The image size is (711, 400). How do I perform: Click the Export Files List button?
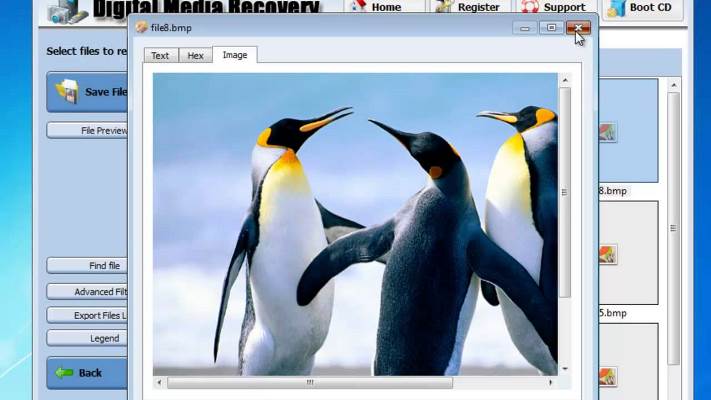coord(88,315)
